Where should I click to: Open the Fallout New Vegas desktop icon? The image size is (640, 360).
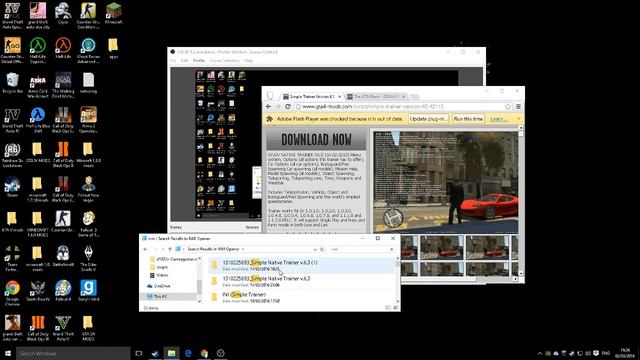pyautogui.click(x=88, y=189)
